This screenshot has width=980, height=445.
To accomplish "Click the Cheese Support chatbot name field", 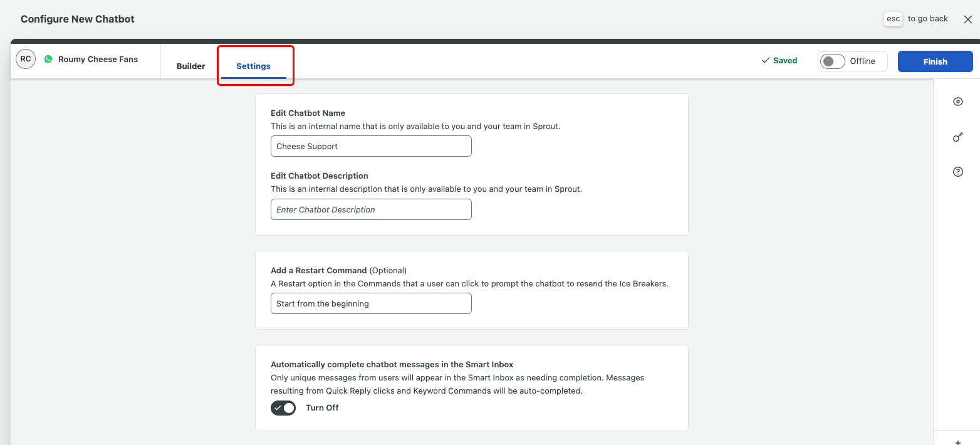I will pos(371,146).
